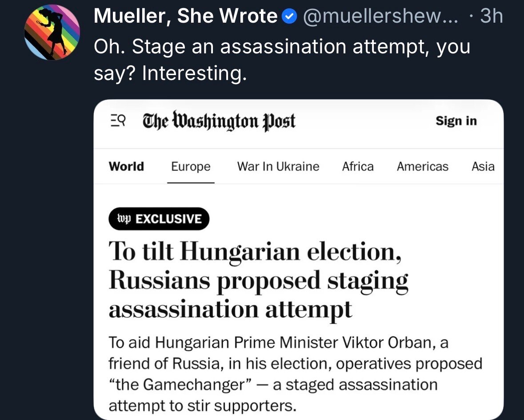
Task: Click the tweet text about staging an assassination
Action: point(281,59)
